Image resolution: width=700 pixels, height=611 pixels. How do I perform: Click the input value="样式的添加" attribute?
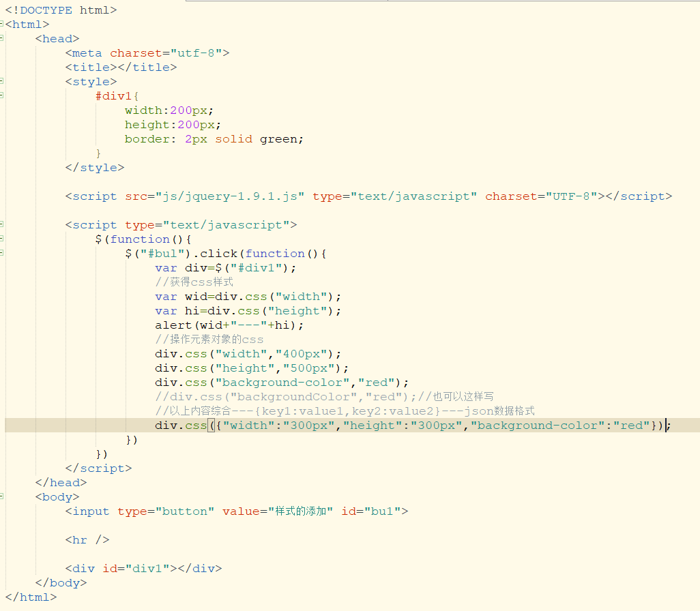278,511
